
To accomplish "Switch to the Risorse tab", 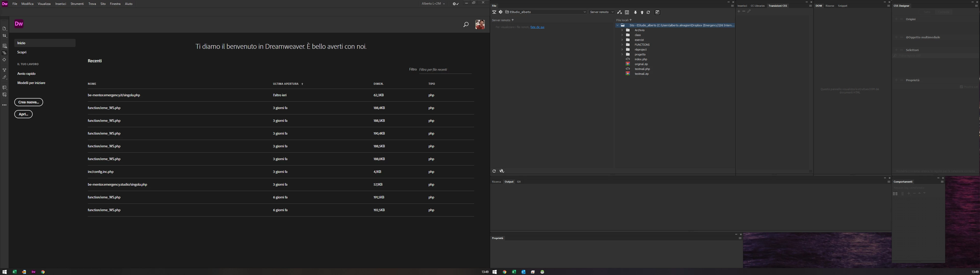I will [830, 6].
